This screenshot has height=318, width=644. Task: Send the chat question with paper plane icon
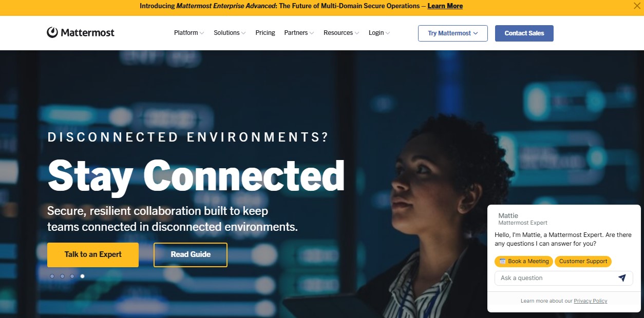[x=622, y=278]
